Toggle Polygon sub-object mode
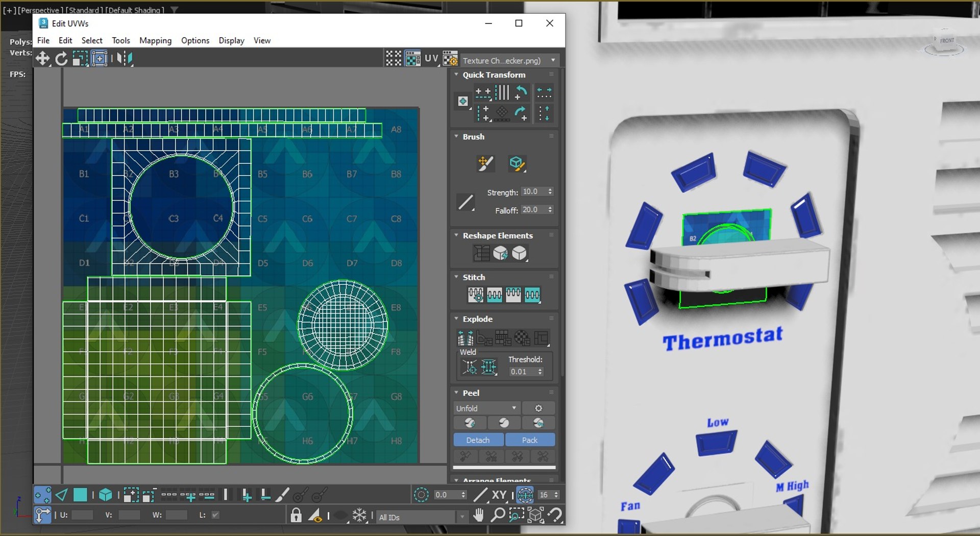The height and width of the screenshot is (536, 980). [80, 495]
